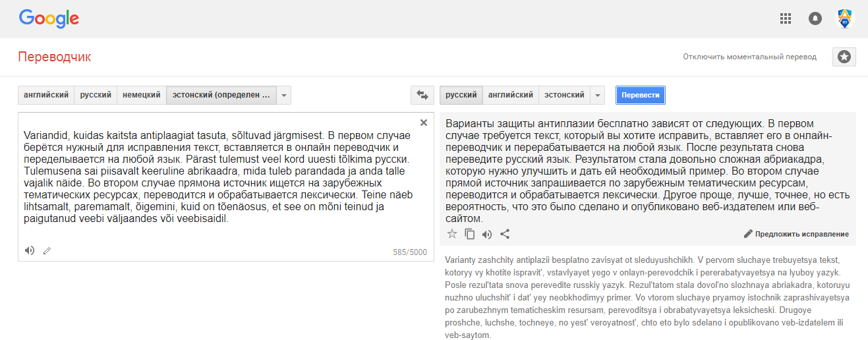This screenshot has height=340, width=868.
Task: Go to Google home via logo
Action: (x=49, y=18)
